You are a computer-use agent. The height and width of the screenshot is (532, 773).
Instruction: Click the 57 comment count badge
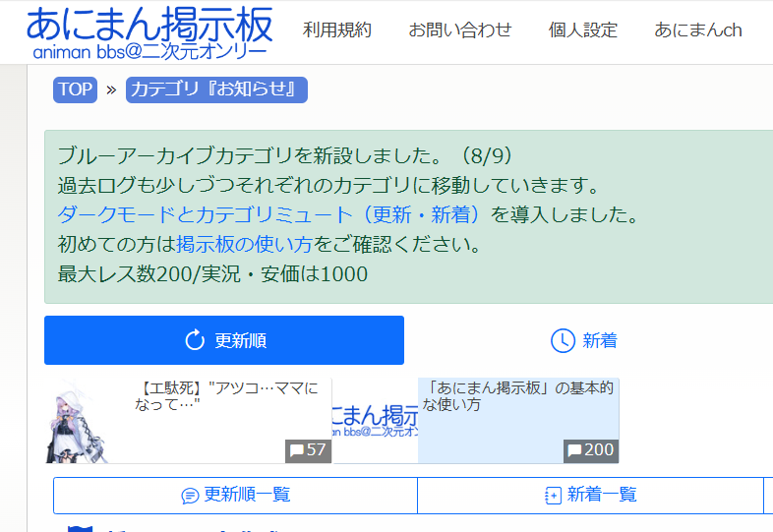[x=308, y=450]
